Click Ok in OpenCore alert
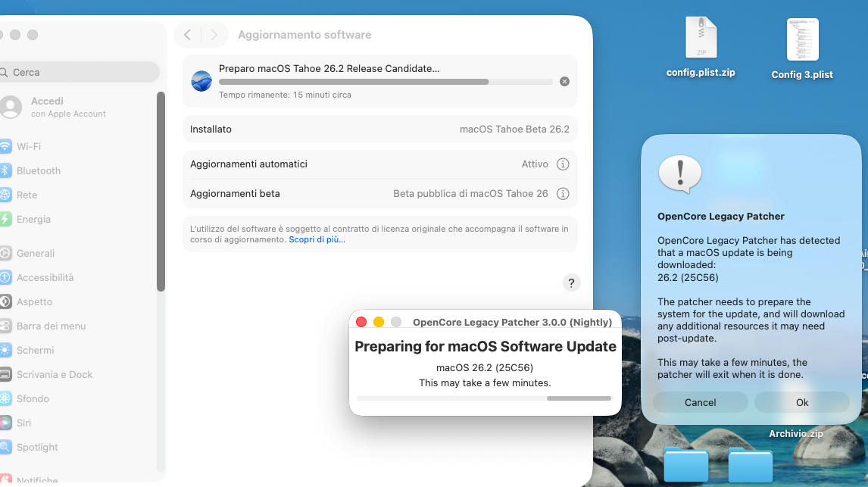 (802, 402)
